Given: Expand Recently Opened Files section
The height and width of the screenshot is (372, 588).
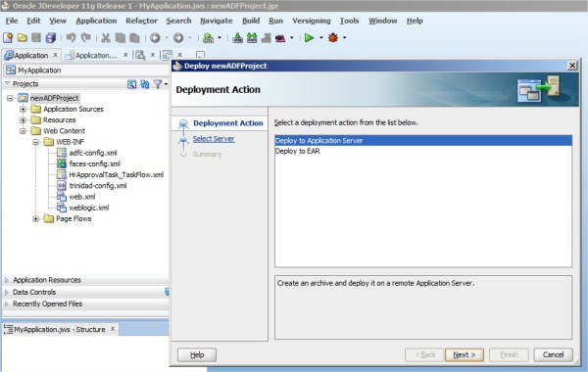Looking at the screenshot, I should coord(7,303).
